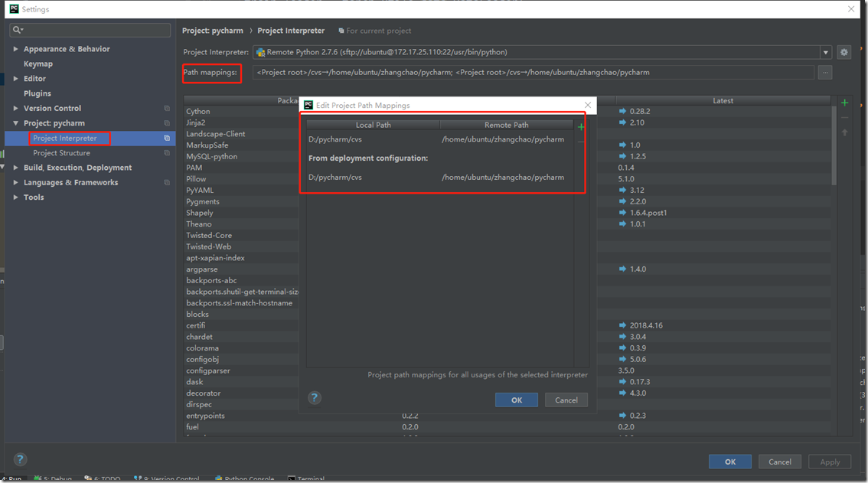Screen dimensions: 868x483
Task: Expand Appearance & Behavior tree node
Action: coord(15,49)
